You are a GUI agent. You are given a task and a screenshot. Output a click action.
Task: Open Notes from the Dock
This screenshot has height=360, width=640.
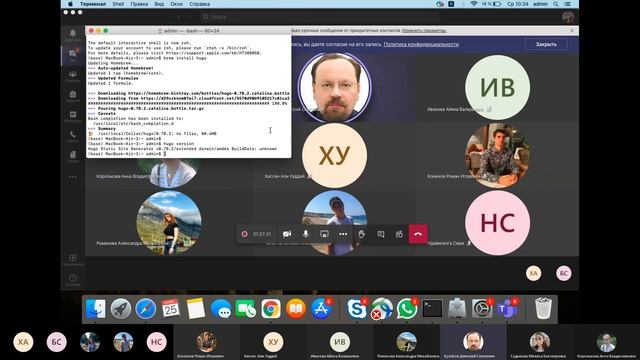[x=196, y=309]
